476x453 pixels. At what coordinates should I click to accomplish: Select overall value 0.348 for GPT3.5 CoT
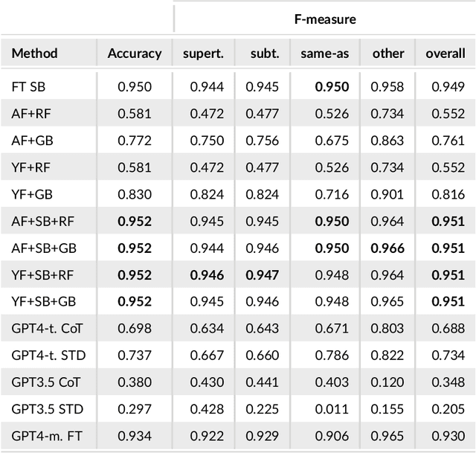pyautogui.click(x=451, y=382)
